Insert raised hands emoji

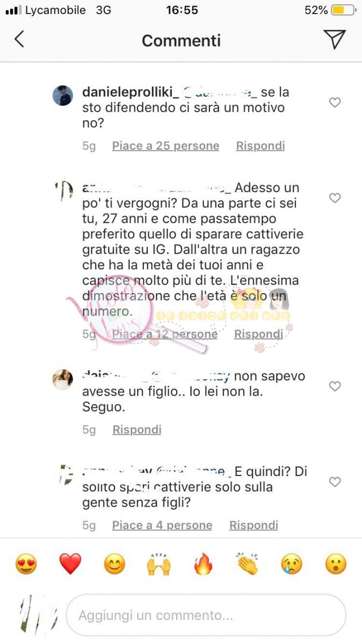[x=158, y=564]
